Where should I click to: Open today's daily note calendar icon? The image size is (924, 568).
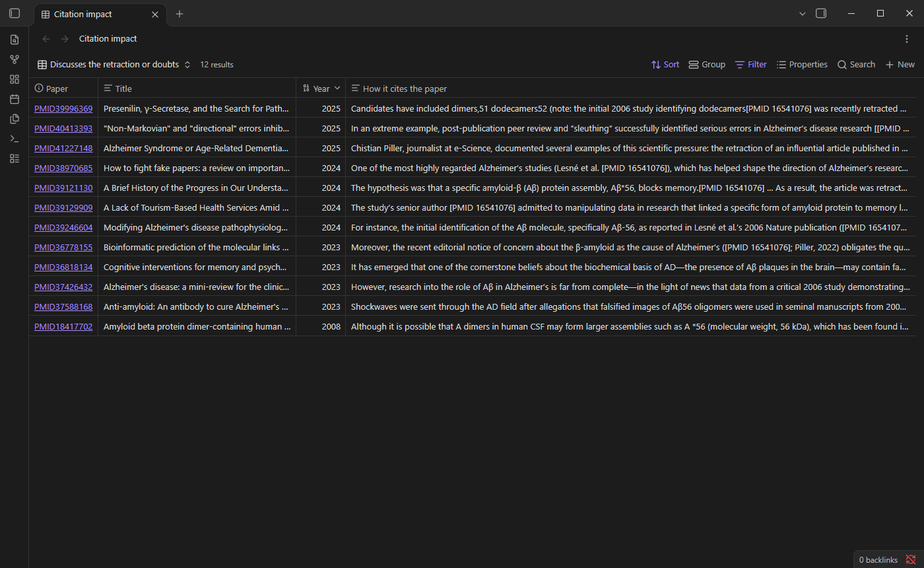pos(15,99)
